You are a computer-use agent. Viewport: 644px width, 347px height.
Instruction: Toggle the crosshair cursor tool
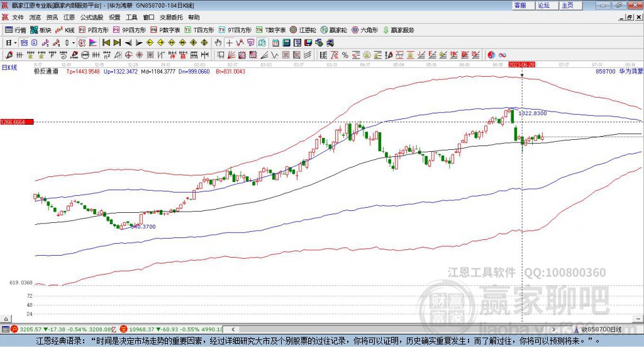click(x=229, y=43)
